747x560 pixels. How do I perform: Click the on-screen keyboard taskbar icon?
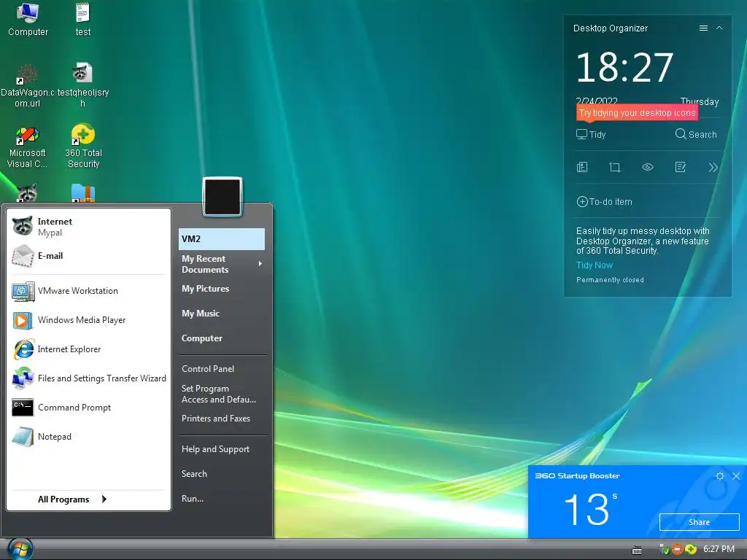tap(636, 550)
